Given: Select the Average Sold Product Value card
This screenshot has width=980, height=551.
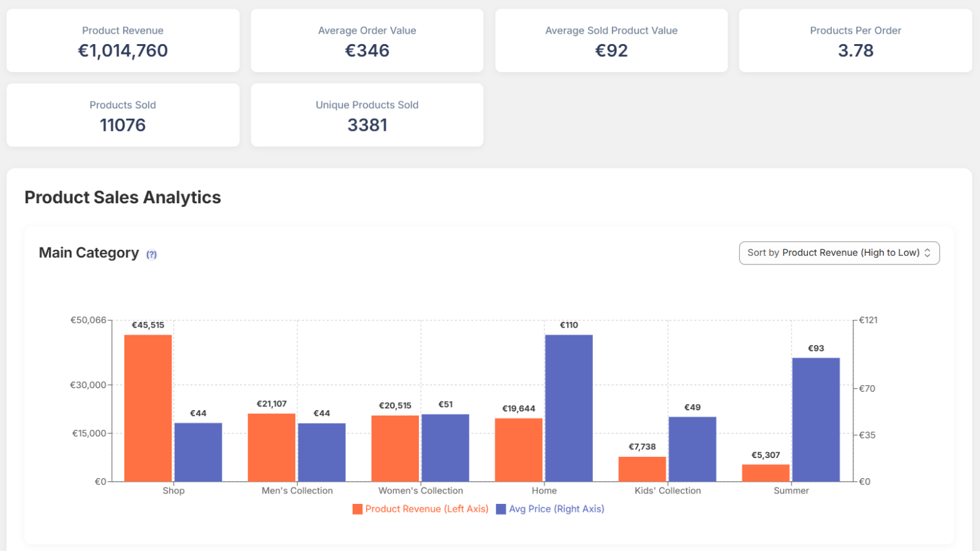Looking at the screenshot, I should click(611, 40).
